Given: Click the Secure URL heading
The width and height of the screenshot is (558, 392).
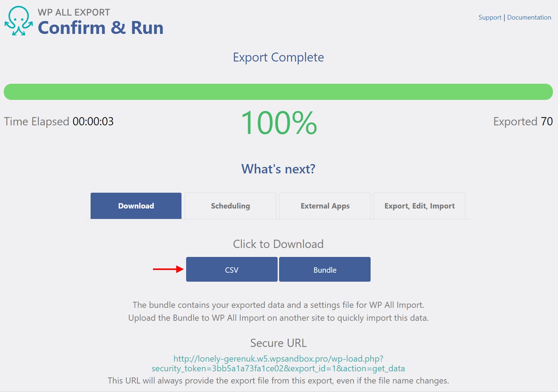Looking at the screenshot, I should point(278,343).
